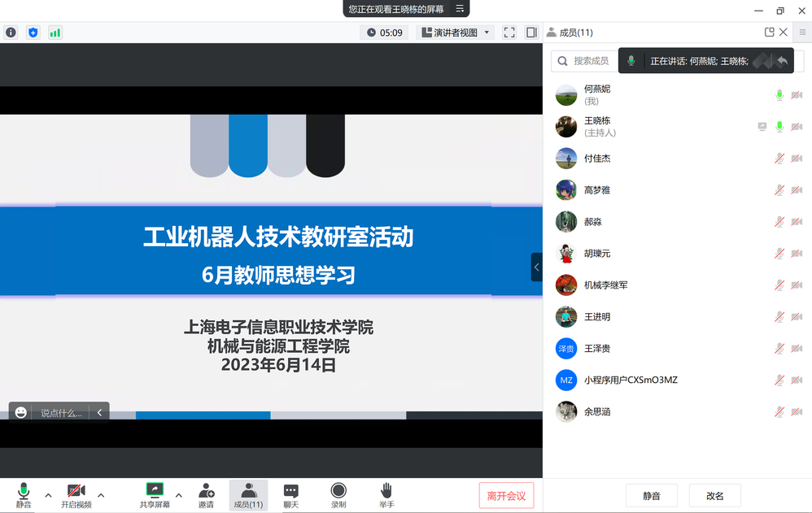Screen dimensions: 812x513
Task: Raise hand in meeting
Action: [x=386, y=494]
